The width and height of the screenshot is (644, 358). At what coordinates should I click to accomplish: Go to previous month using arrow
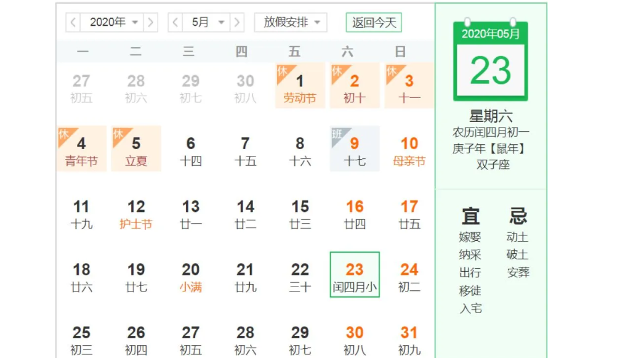[175, 23]
